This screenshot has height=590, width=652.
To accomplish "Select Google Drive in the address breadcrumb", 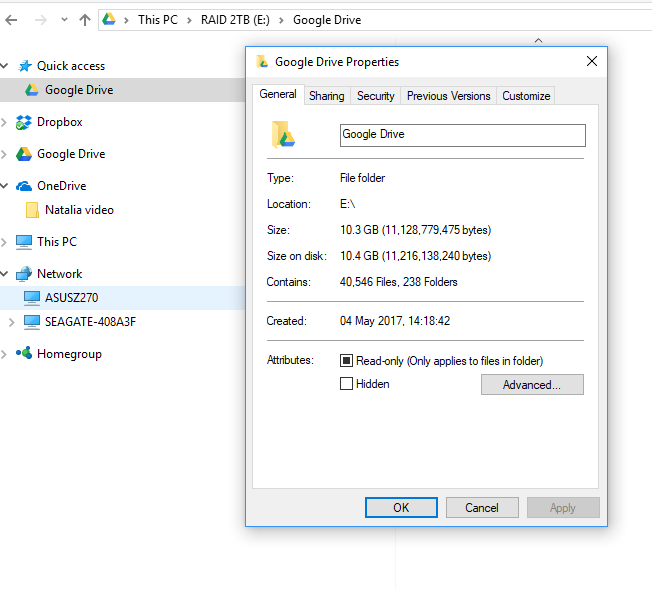I will [327, 20].
